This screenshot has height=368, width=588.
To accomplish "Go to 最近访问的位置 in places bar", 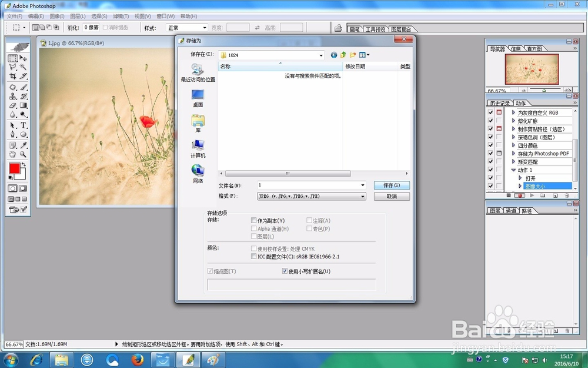I will [198, 73].
